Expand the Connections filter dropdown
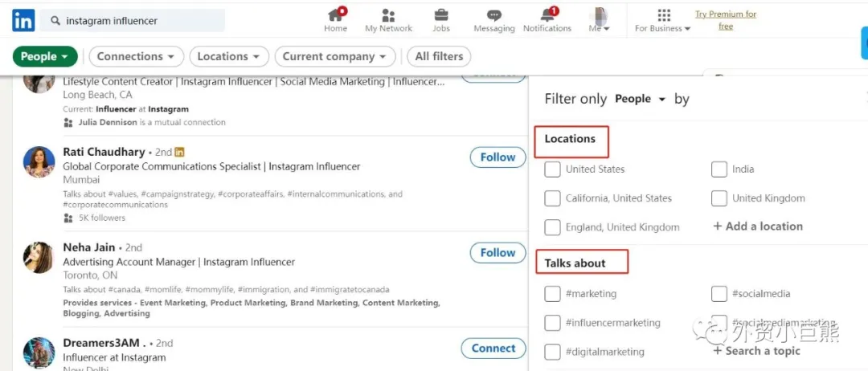868x371 pixels. click(136, 56)
